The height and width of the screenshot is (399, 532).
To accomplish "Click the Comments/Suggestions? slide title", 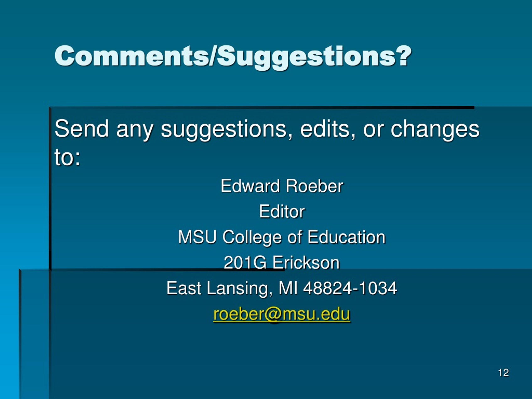I will coord(233,57).
